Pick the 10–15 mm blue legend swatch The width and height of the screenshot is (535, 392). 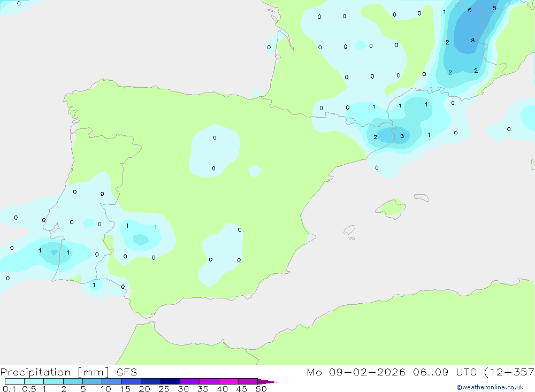point(112,381)
